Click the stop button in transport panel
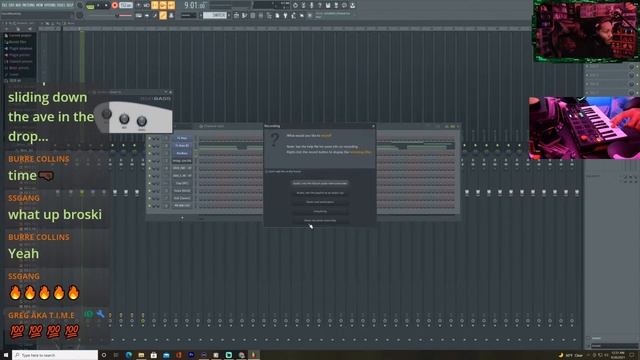This screenshot has width=640, height=360. (x=106, y=5)
